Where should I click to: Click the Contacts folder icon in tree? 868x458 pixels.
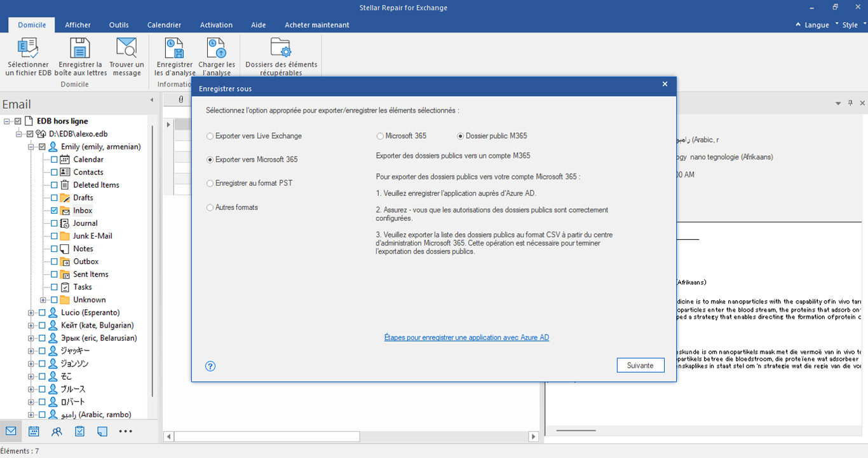65,172
